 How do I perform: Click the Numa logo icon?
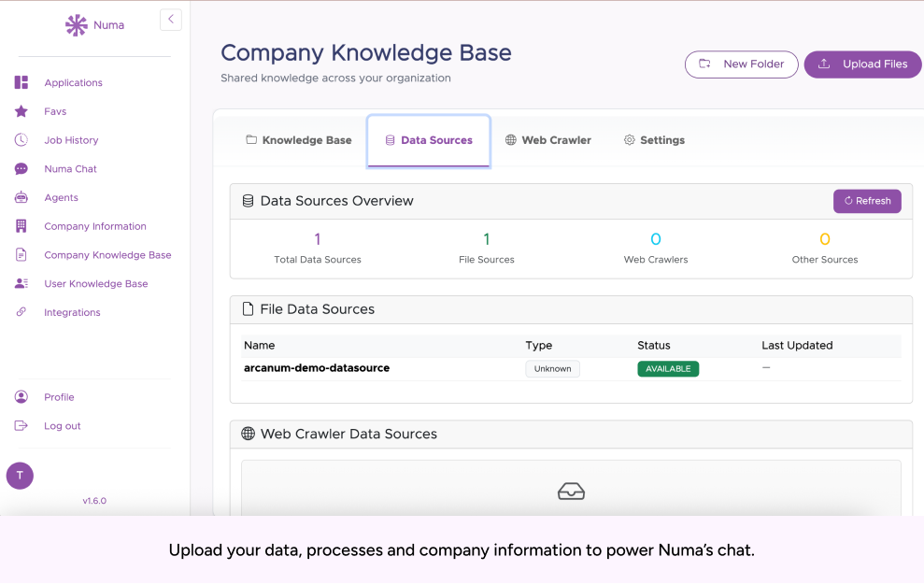pos(77,25)
